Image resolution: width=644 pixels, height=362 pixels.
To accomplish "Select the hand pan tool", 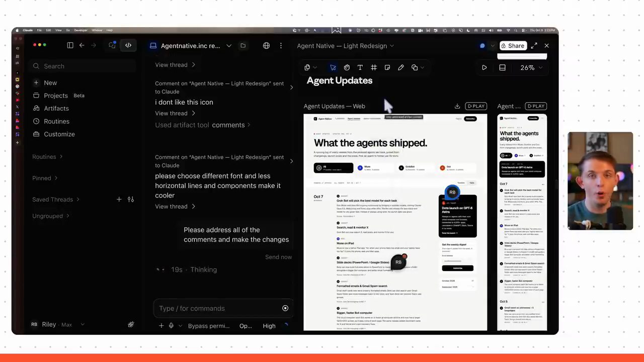I will (x=347, y=67).
